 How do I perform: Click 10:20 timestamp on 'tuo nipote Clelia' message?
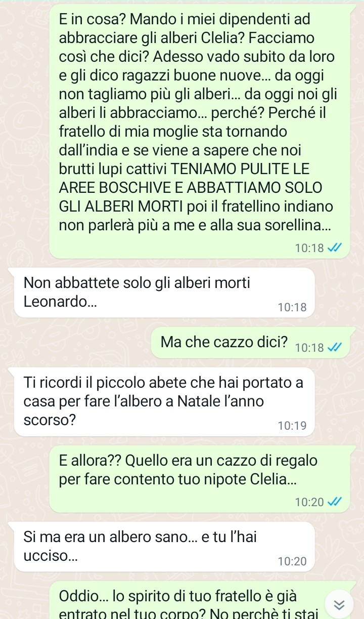(309, 502)
